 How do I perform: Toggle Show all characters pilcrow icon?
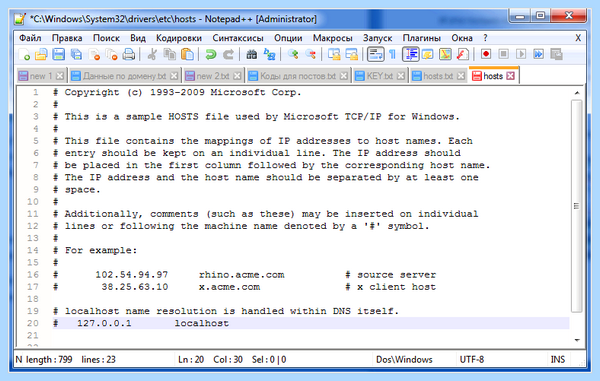click(x=392, y=54)
